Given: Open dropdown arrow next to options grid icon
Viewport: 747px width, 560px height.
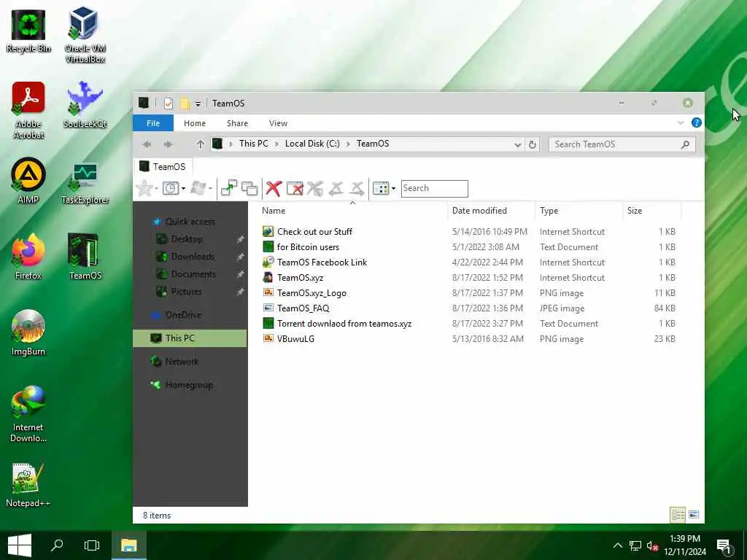Looking at the screenshot, I should (x=393, y=189).
